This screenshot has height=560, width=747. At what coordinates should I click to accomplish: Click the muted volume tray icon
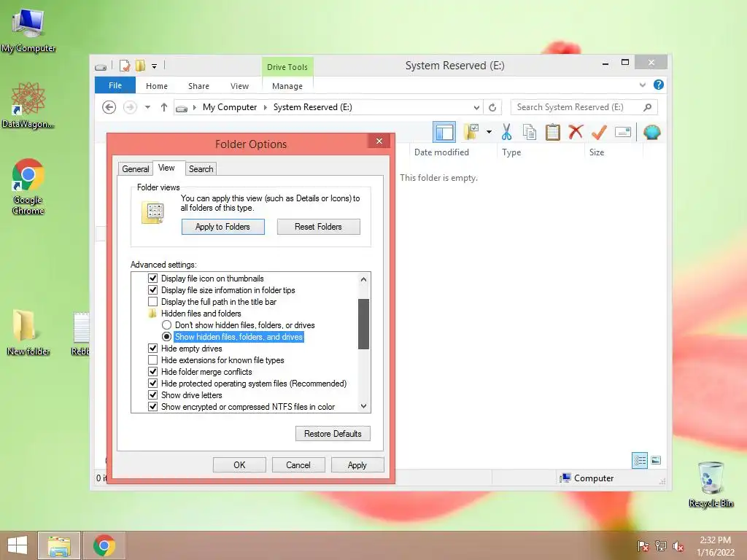click(x=678, y=545)
